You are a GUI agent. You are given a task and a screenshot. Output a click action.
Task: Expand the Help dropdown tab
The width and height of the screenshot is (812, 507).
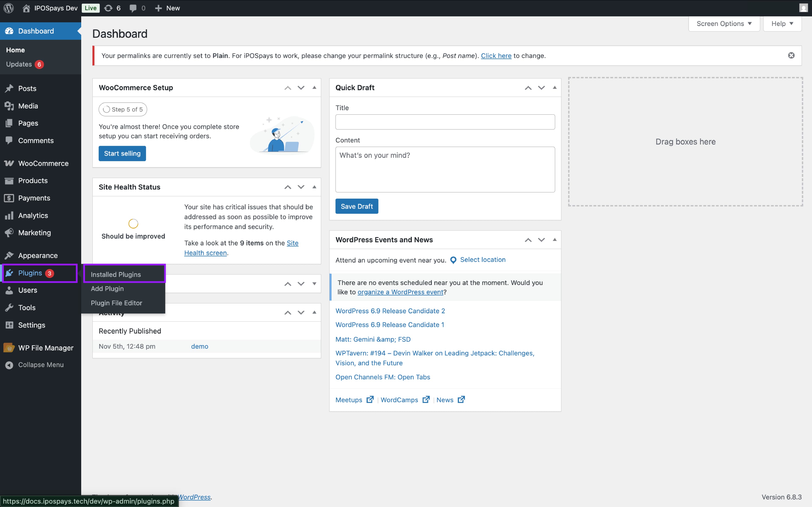(x=782, y=23)
